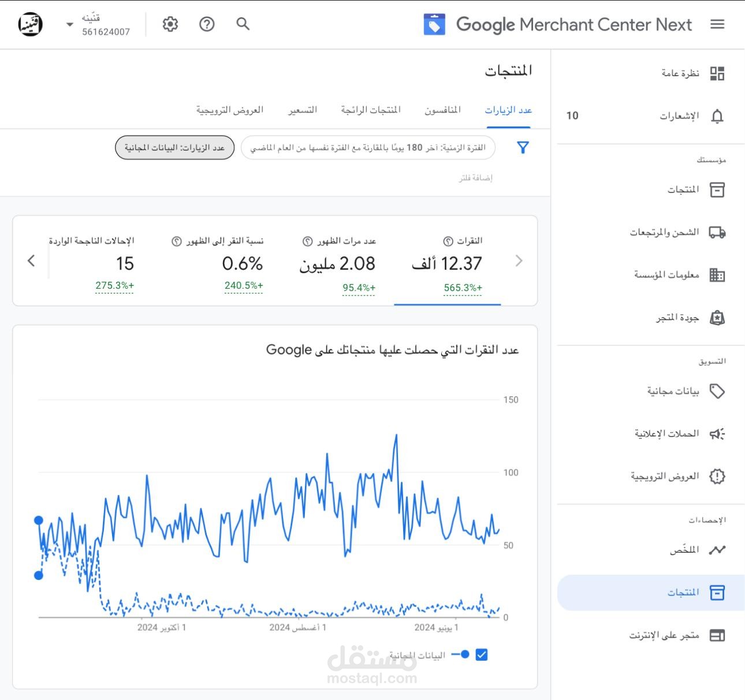The image size is (745, 700).
Task: Select the النقرات metric card
Action: pyautogui.click(x=448, y=261)
